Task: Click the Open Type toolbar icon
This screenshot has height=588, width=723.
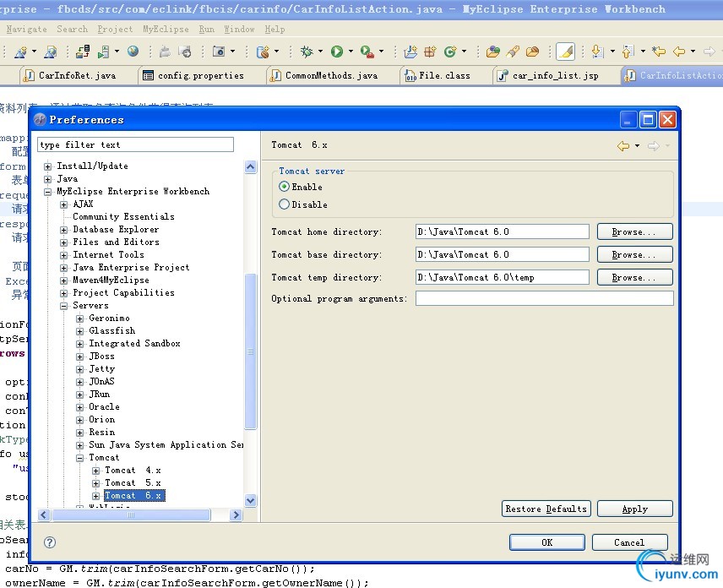Action: (x=492, y=52)
